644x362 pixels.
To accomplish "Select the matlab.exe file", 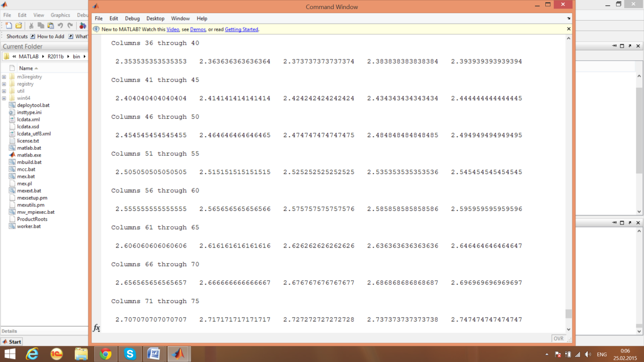I will coord(29,155).
